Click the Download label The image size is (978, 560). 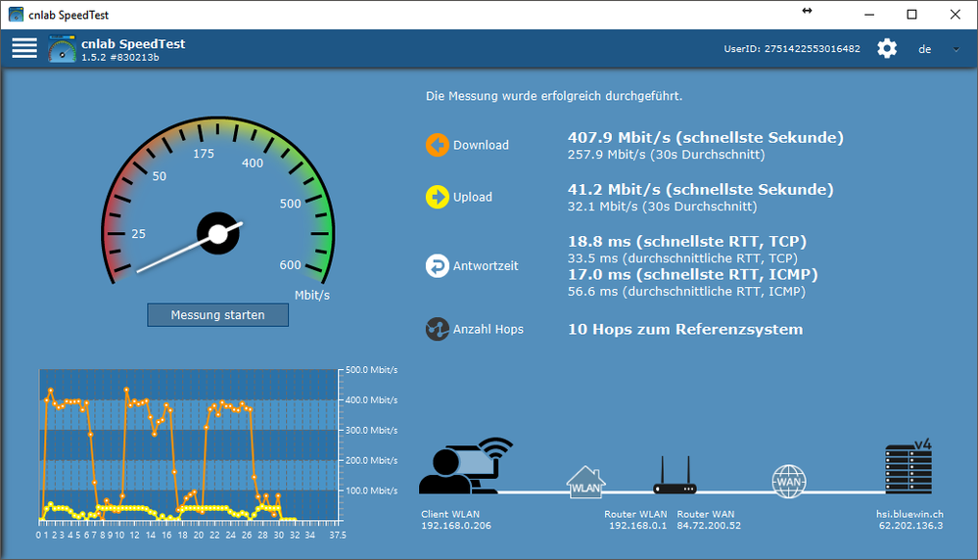click(481, 145)
